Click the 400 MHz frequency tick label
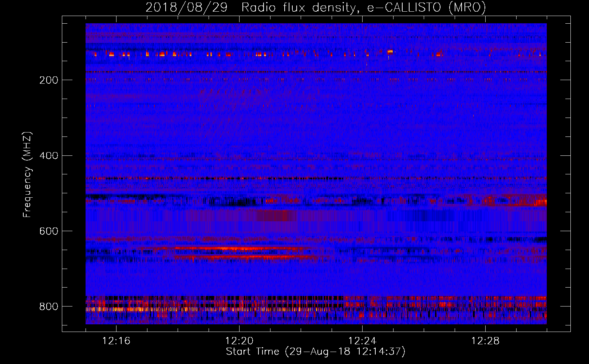Screen dimensions: 589x364 tap(49, 156)
